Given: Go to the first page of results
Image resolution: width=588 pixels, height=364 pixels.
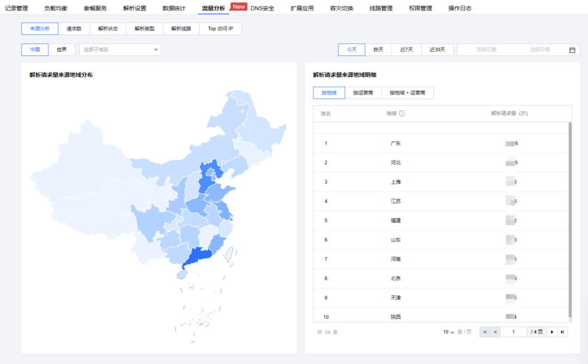Looking at the screenshot, I should pos(485,332).
